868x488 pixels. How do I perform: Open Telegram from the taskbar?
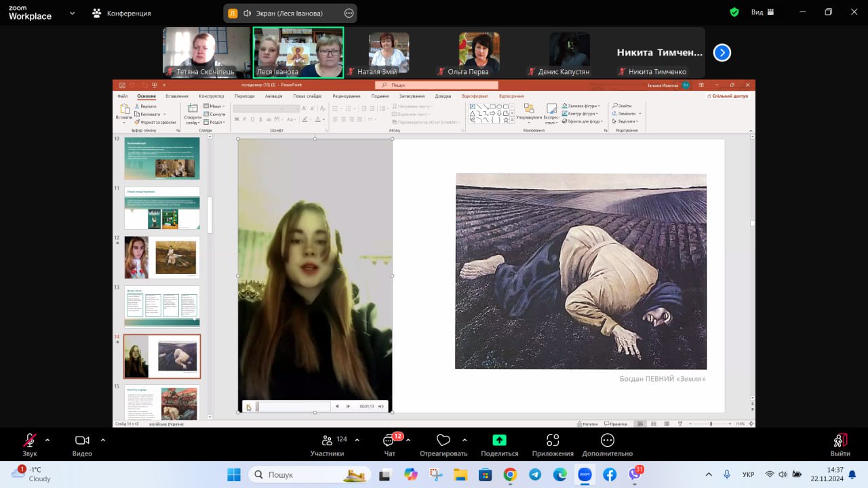535,474
